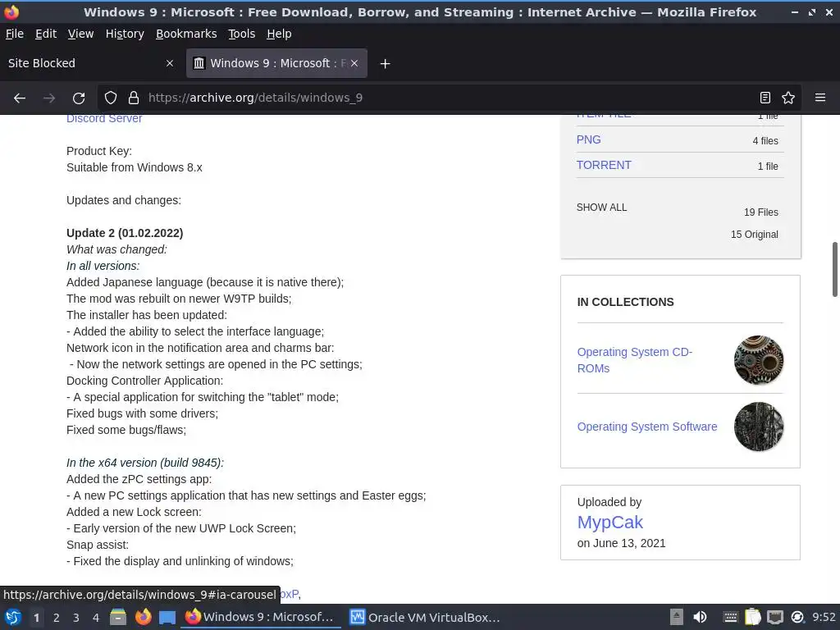Image resolution: width=840 pixels, height=630 pixels.
Task: Click the page vertical scrollbar thumb
Action: [834, 269]
